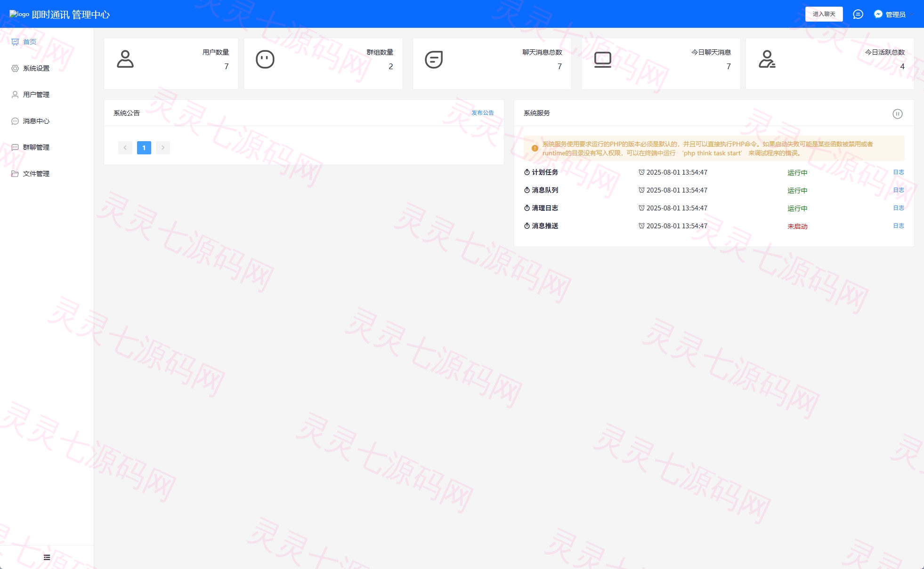The height and width of the screenshot is (569, 924).
Task: Pause system services with the round pause button
Action: click(x=898, y=114)
